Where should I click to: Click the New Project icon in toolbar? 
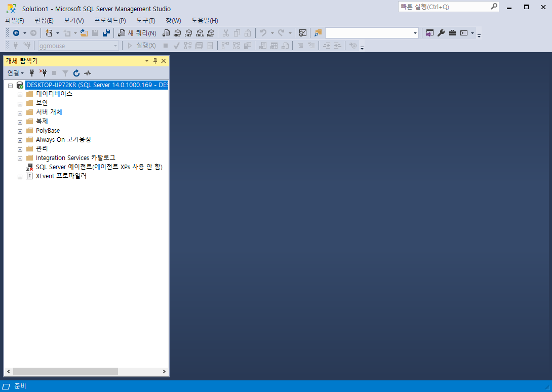(49, 33)
